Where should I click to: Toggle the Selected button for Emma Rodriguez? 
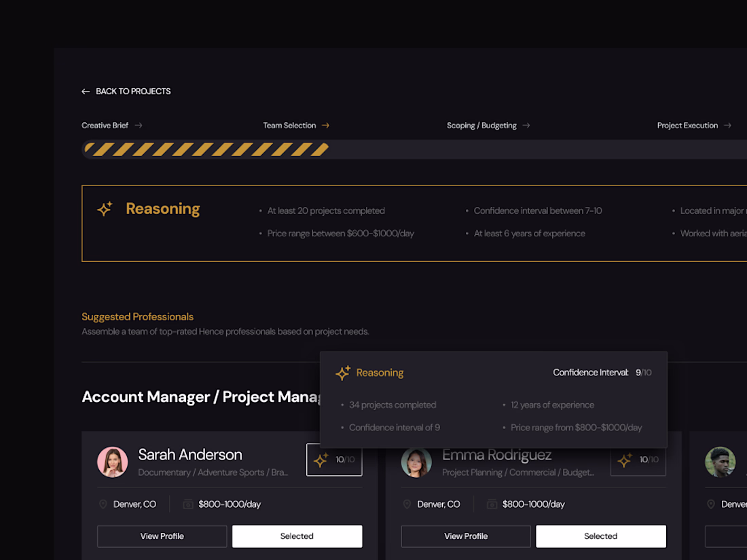(601, 536)
